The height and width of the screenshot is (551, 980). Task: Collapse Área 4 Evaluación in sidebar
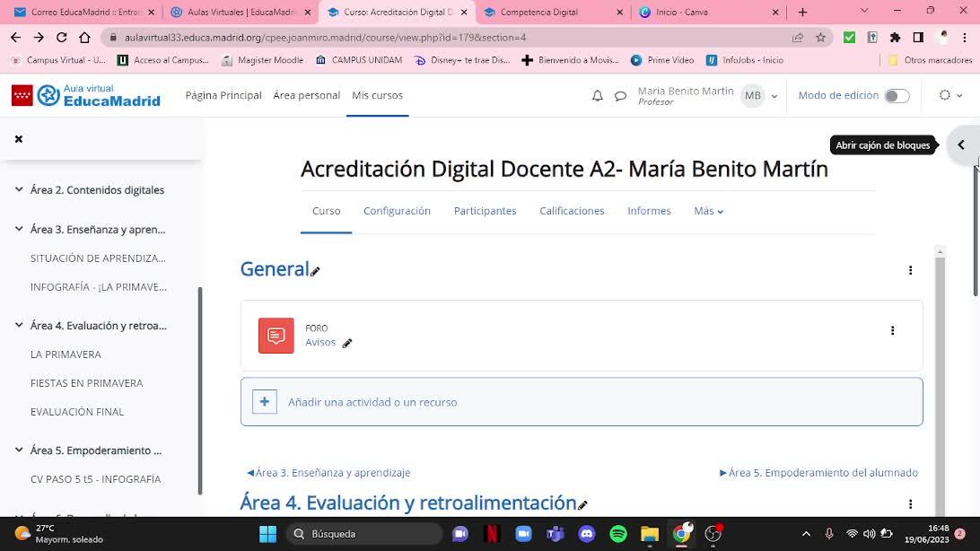pos(19,326)
